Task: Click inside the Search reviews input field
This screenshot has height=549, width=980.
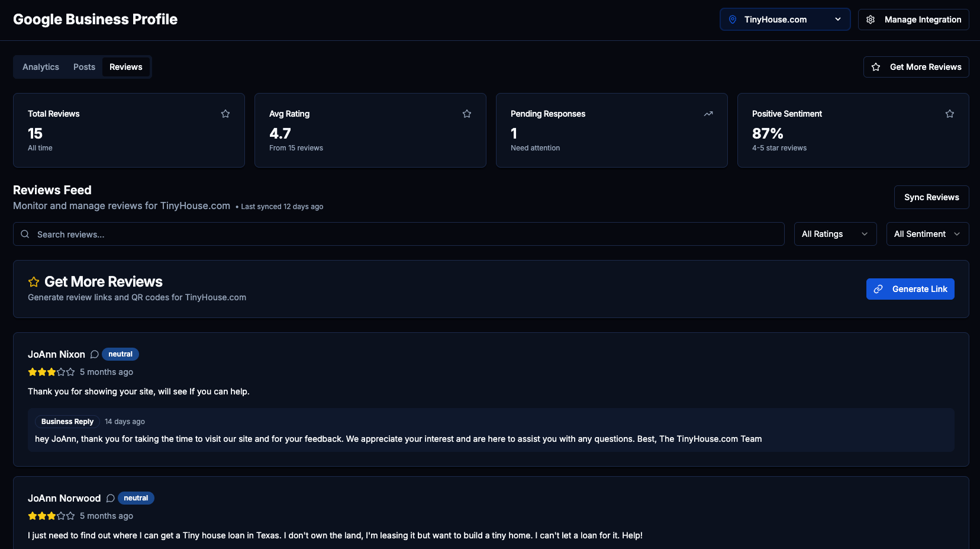Action: click(x=237, y=234)
